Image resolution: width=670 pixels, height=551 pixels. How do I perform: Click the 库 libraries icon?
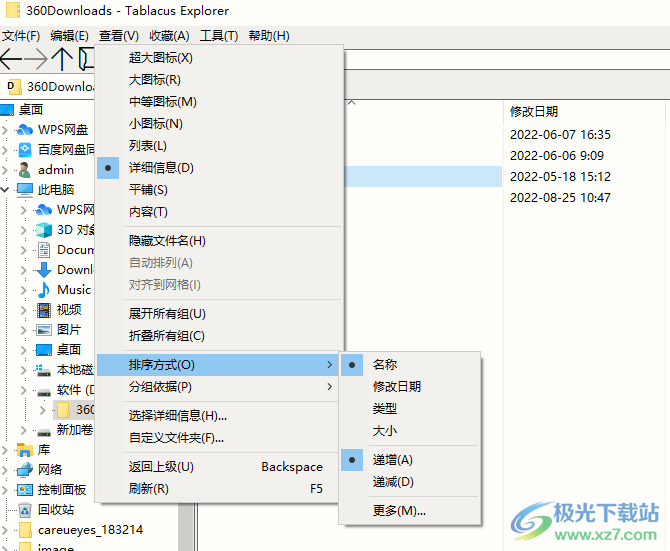[25, 450]
